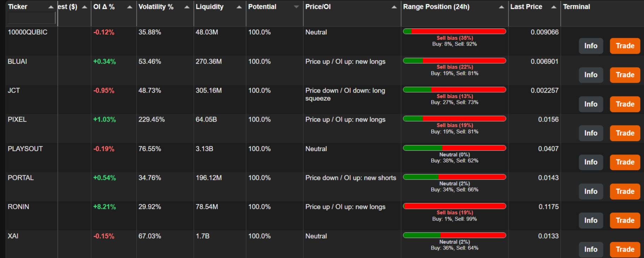
Task: Click the PLAYSOUT range position bar
Action: click(x=454, y=148)
